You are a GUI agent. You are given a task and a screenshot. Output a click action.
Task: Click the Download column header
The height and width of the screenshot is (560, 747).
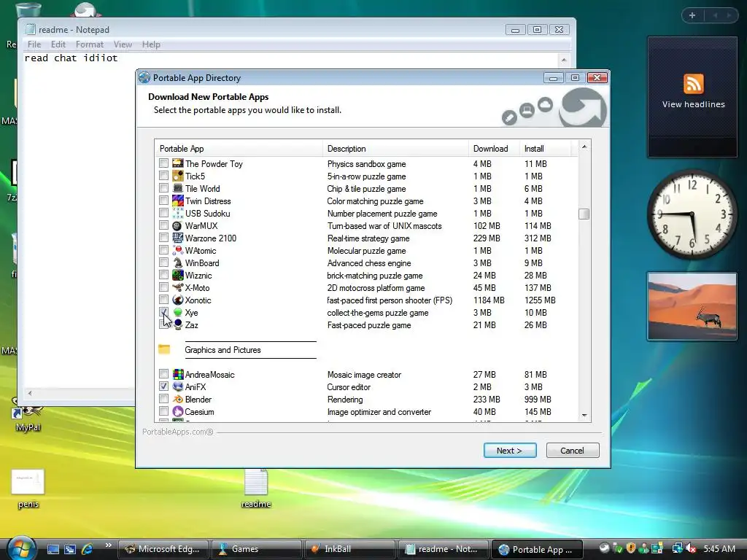[494, 149]
